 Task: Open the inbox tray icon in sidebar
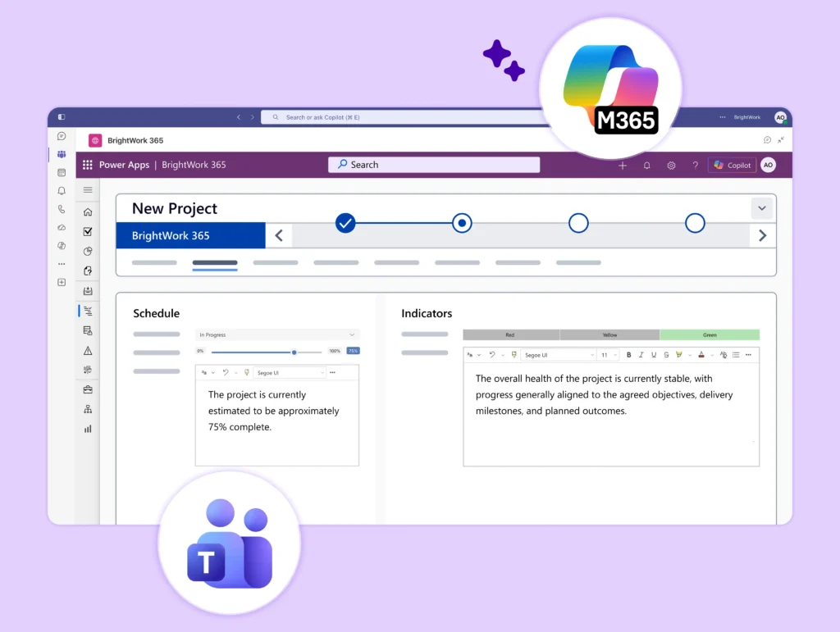tap(88, 291)
